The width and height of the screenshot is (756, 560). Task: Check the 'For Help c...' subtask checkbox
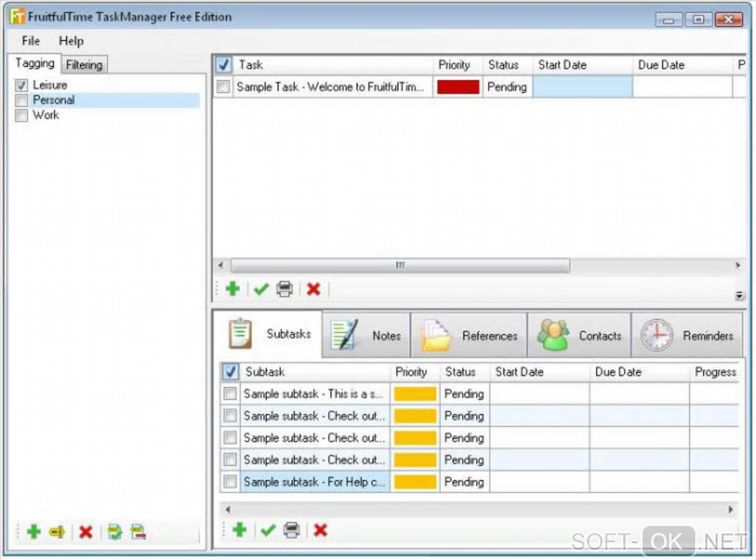coord(230,481)
